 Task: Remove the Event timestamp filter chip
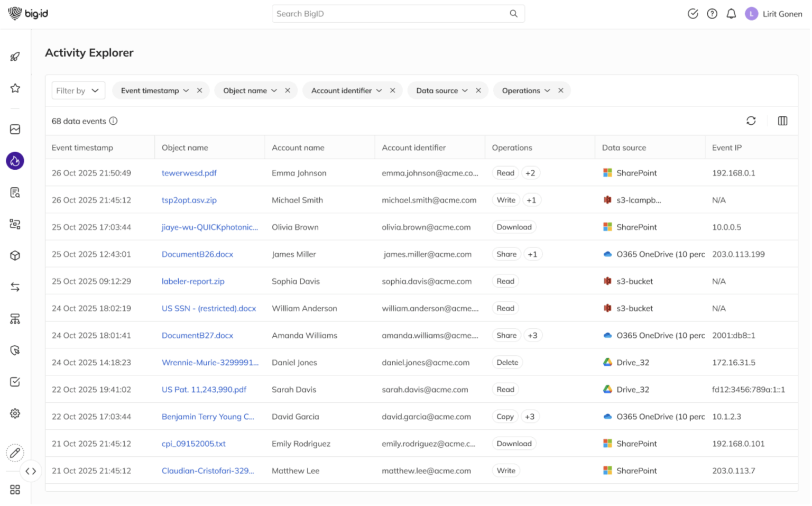(x=200, y=91)
